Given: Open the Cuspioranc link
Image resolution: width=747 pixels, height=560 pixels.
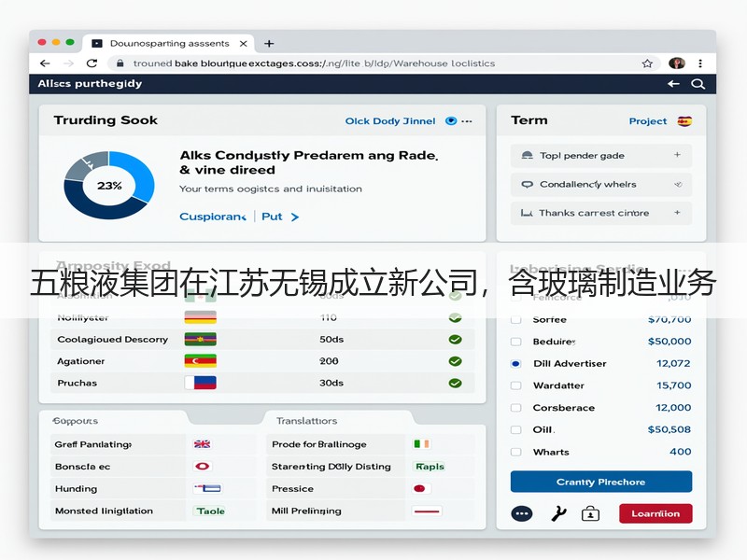Looking at the screenshot, I should pos(213,217).
